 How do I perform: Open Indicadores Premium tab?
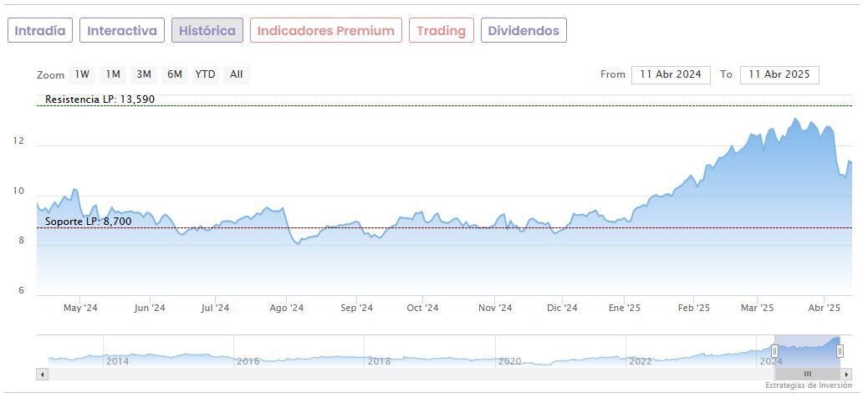tap(325, 31)
